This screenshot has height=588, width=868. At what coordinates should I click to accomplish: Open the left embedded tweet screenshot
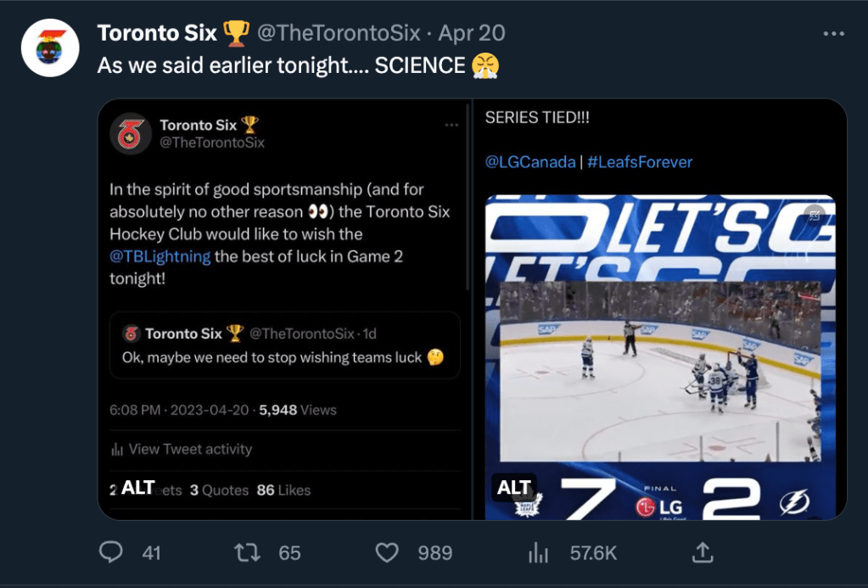pos(284,280)
